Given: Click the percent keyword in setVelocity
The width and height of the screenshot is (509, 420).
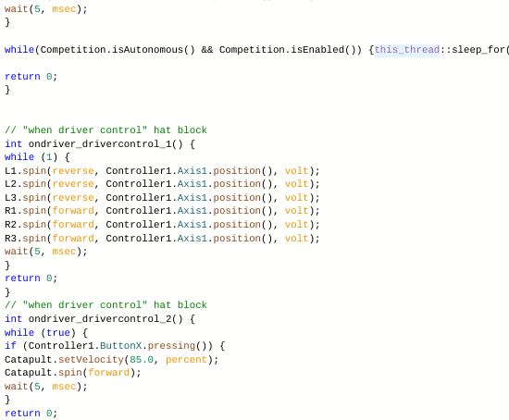Looking at the screenshot, I should click(x=187, y=360).
